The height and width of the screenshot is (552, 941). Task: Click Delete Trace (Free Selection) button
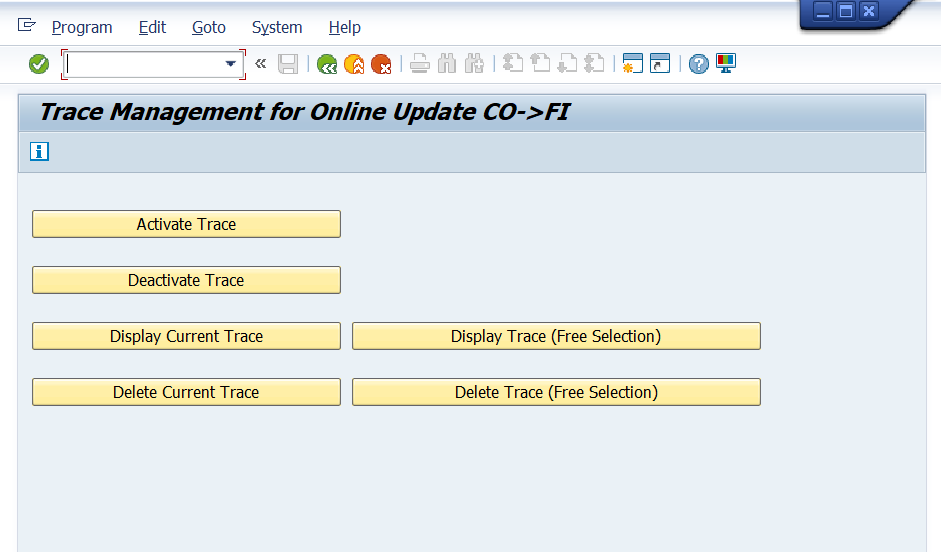(x=556, y=392)
